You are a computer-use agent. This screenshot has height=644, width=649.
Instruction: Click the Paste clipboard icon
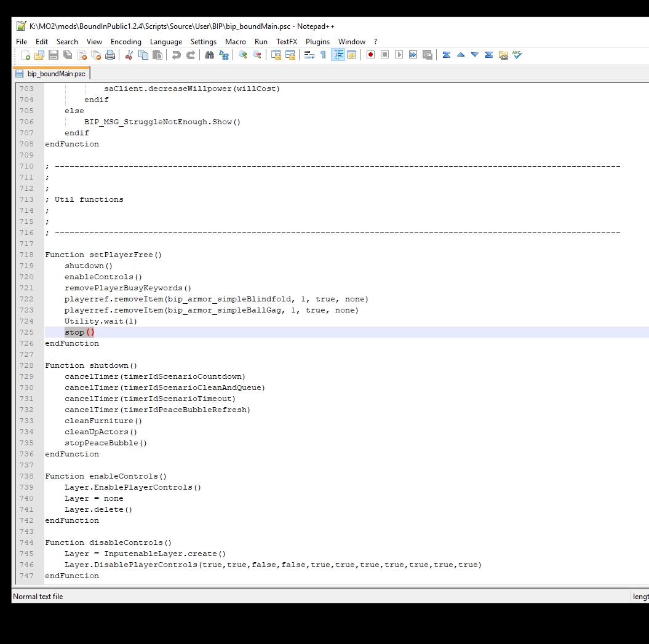click(157, 55)
